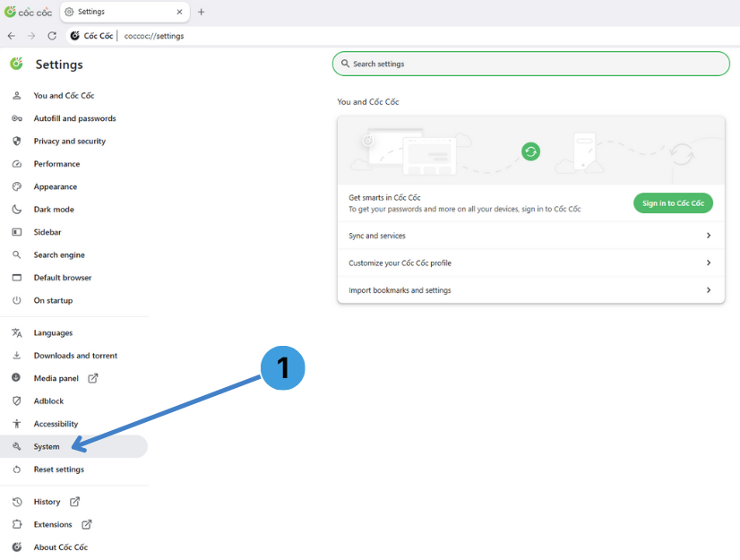Open the external-link icon next to History
Viewport: 740px width, 560px height.
[x=74, y=502]
